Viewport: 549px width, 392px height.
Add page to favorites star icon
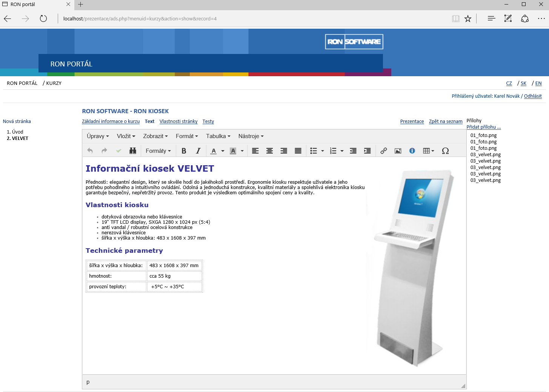coord(468,18)
